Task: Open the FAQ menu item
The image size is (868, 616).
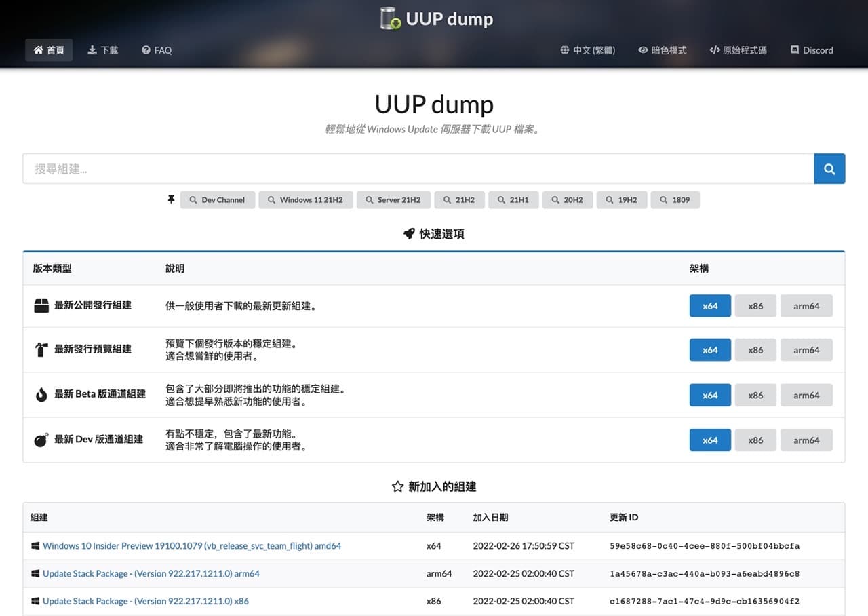Action: pos(157,50)
